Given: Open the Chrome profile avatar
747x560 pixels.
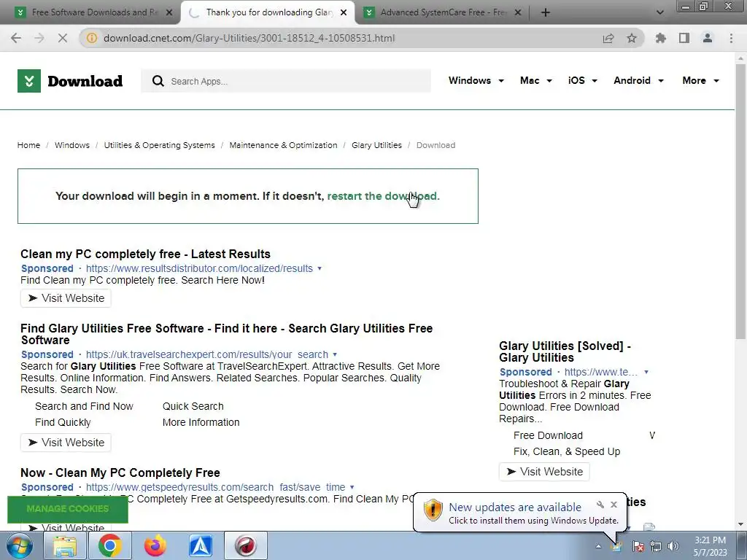Looking at the screenshot, I should pyautogui.click(x=708, y=38).
